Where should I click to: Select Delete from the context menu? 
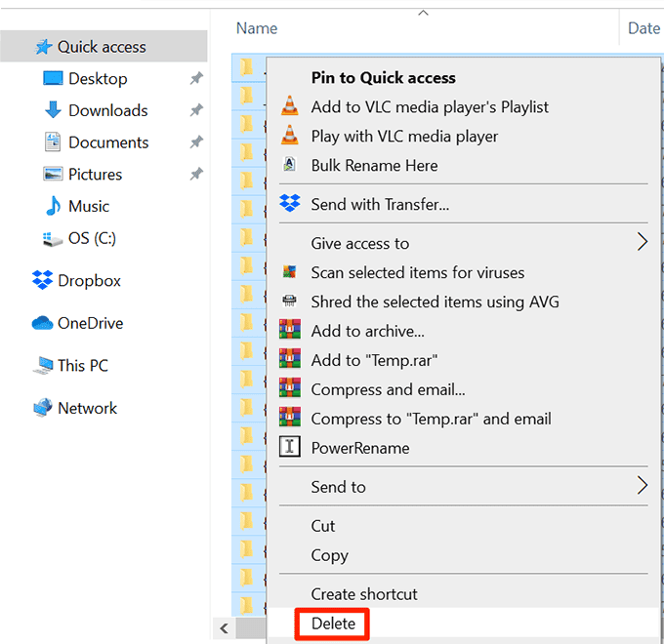333,624
